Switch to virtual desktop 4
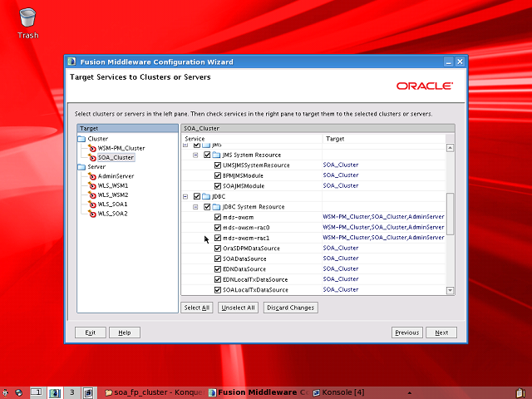Screen dimensions: 532x399 [89, 392]
